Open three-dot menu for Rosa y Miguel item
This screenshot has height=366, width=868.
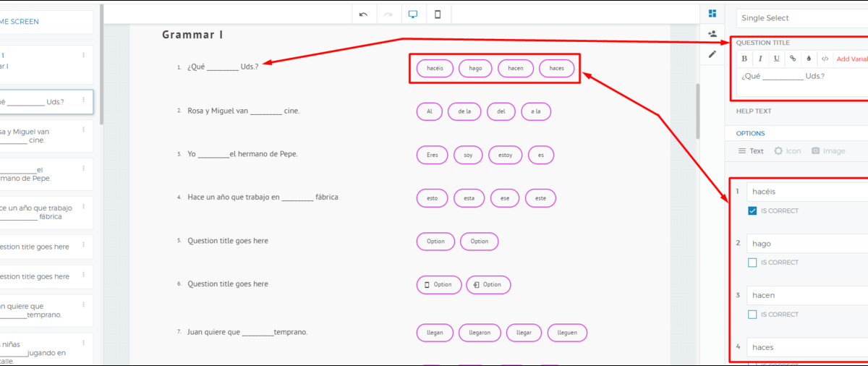click(x=83, y=130)
